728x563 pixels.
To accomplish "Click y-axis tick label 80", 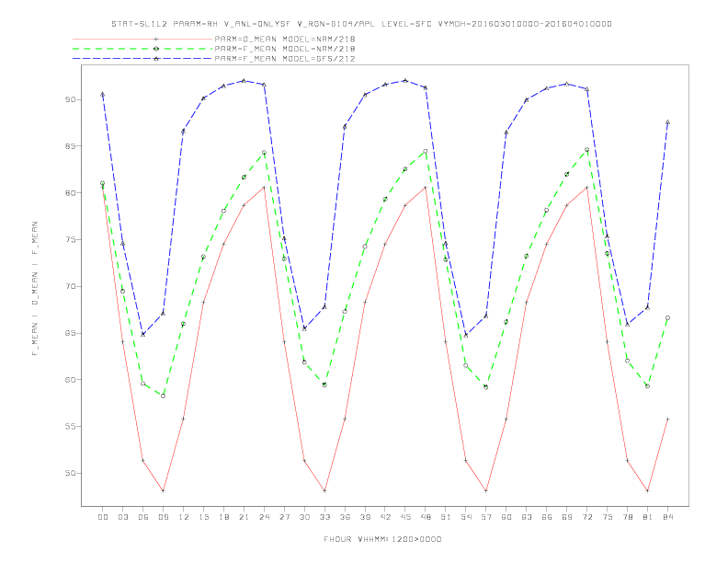I will pyautogui.click(x=70, y=193).
